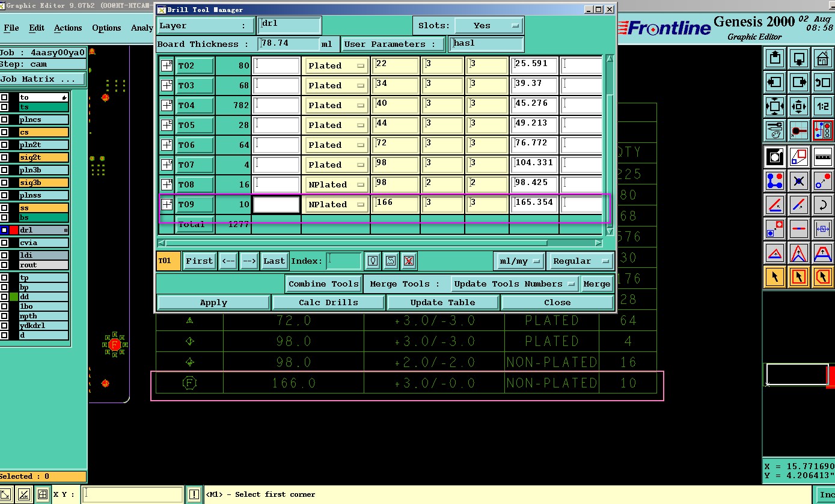Open the T08 NPlated type dropdown

point(337,184)
